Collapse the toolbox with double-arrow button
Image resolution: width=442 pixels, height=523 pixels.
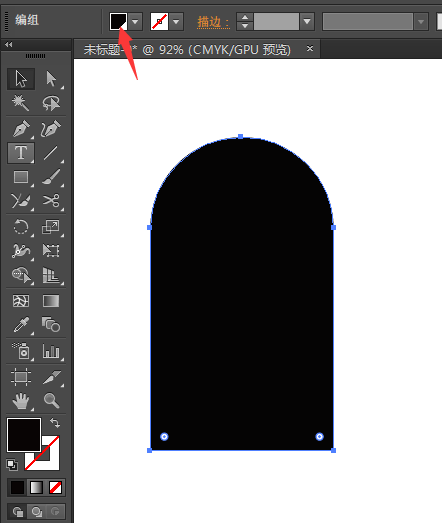click(9, 44)
